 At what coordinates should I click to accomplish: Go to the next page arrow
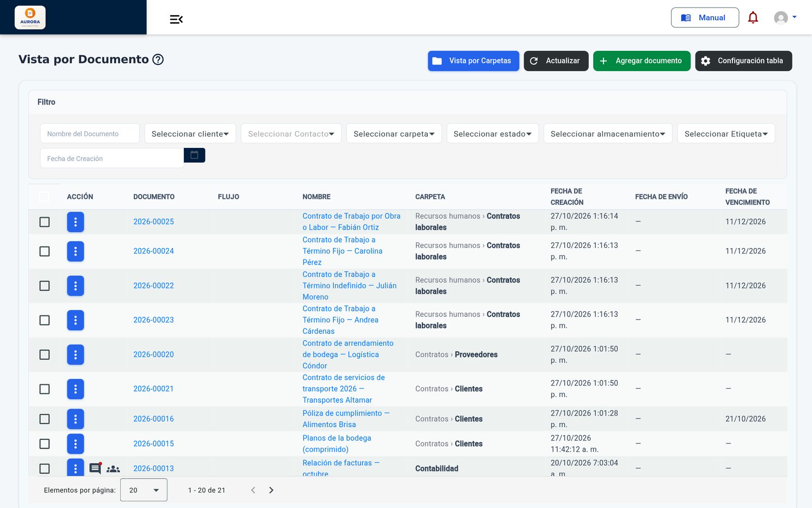pos(271,490)
